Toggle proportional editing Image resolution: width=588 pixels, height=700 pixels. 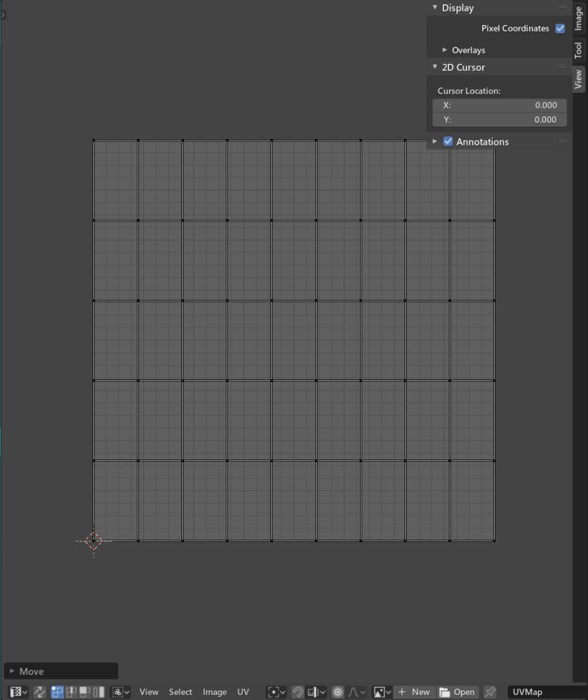point(337,692)
